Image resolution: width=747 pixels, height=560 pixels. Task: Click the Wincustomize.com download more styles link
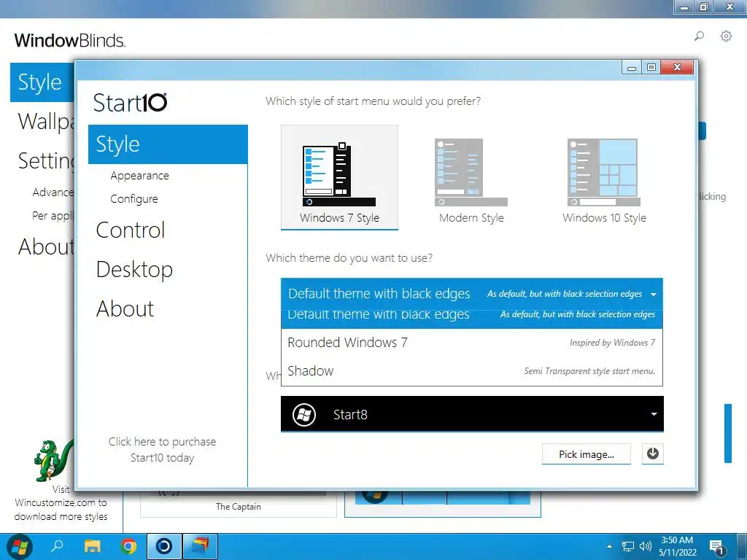(61, 503)
